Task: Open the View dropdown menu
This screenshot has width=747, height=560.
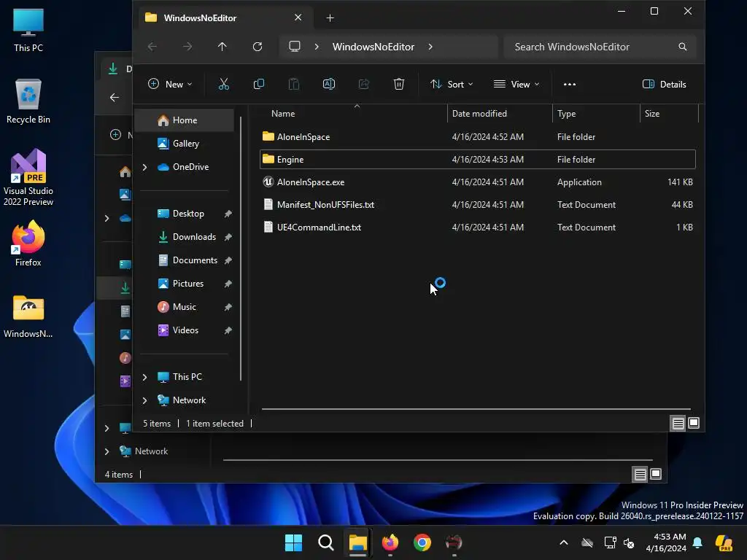Action: pos(517,85)
